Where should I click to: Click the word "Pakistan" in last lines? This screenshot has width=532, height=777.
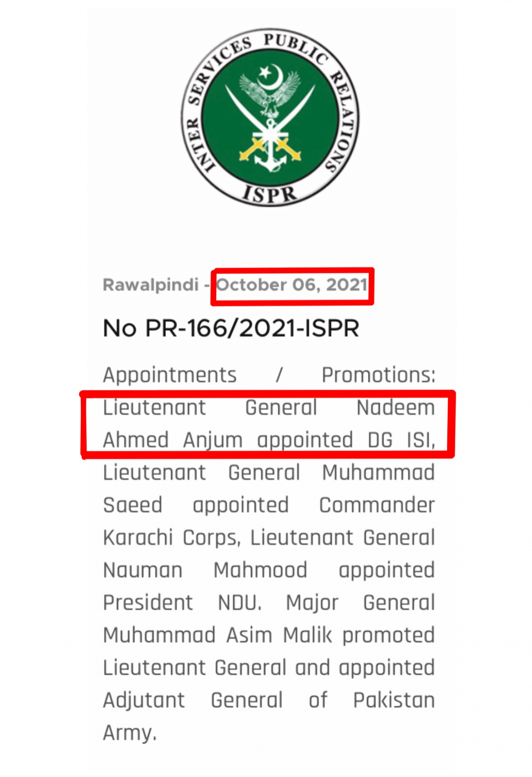click(x=394, y=701)
